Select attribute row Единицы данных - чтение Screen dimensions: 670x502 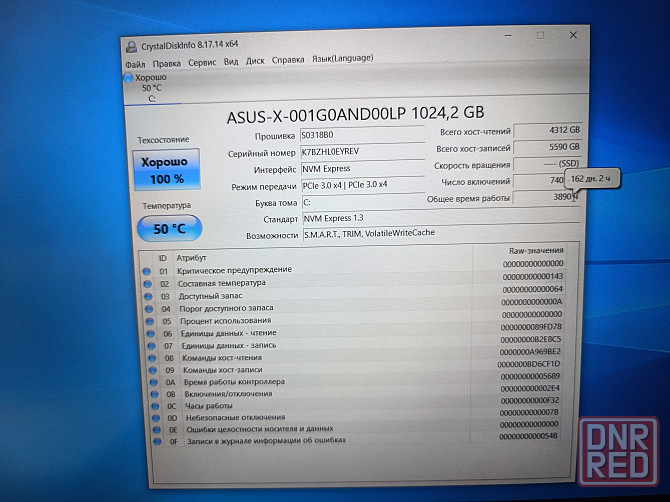356,330
